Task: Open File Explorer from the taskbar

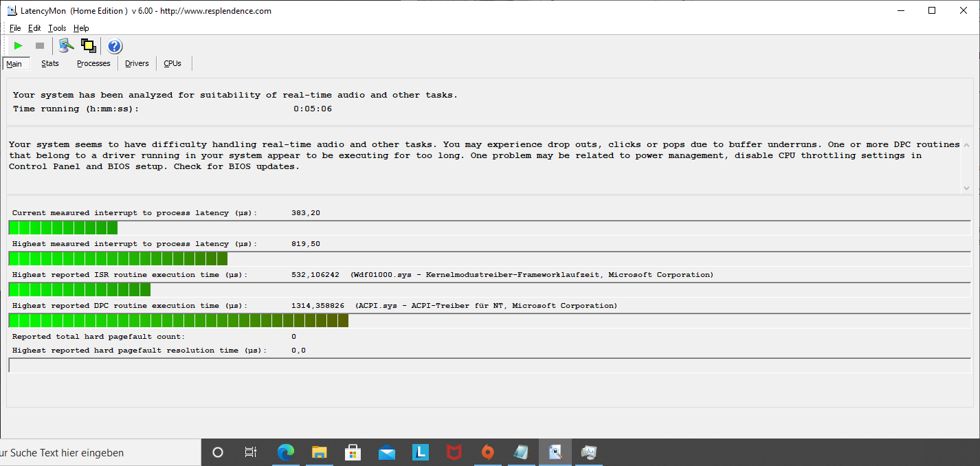Action: [319, 452]
